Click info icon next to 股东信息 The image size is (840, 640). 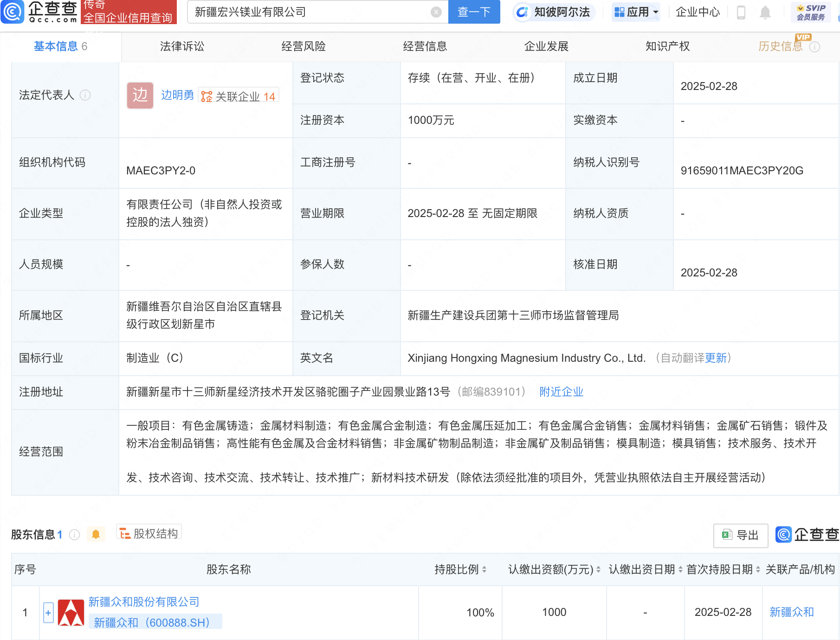74,535
